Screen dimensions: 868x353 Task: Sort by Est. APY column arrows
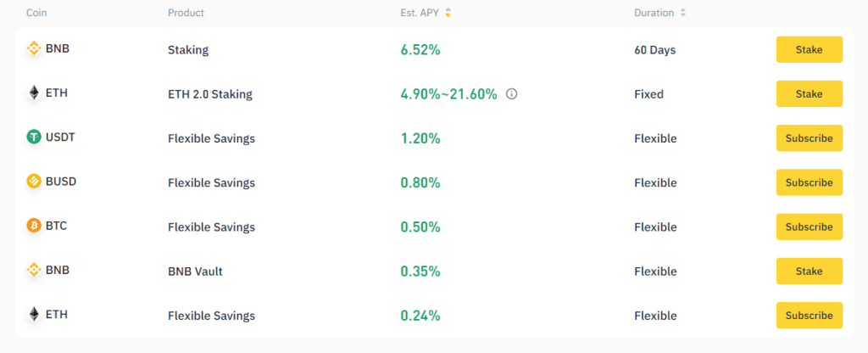coord(448,14)
